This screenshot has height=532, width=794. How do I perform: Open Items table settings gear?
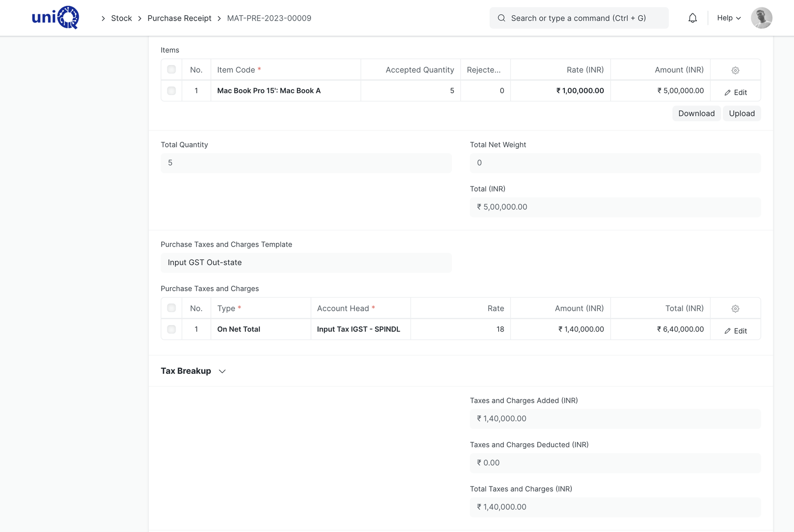point(735,70)
